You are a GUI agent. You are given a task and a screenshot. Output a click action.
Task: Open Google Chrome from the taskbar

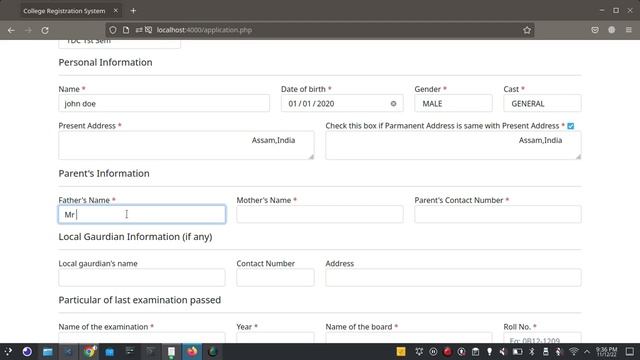coord(89,351)
